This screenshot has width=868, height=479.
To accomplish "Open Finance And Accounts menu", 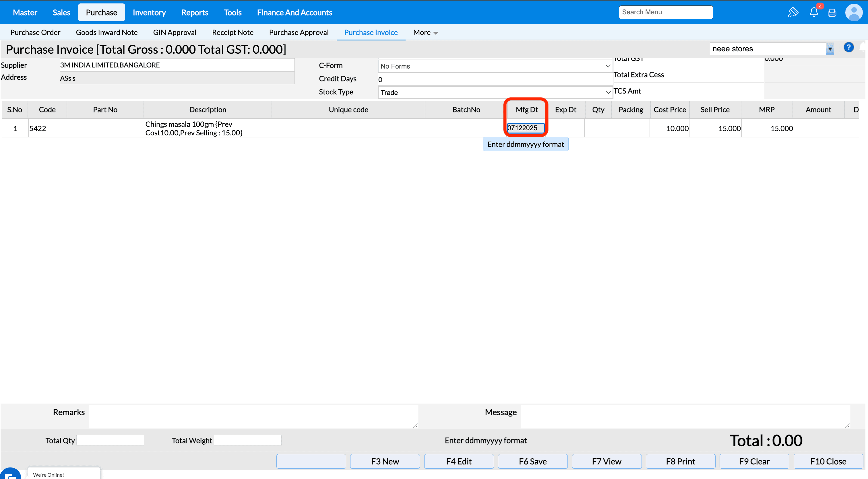I will tap(294, 12).
